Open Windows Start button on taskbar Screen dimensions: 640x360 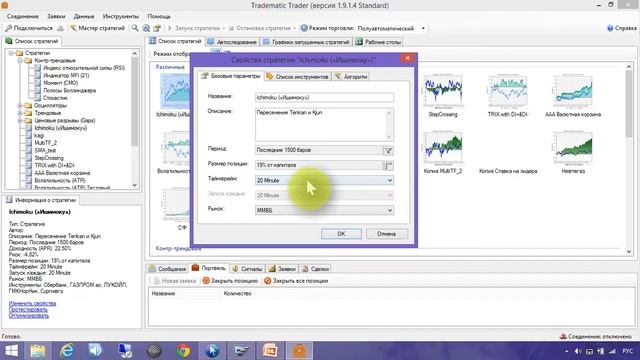11,351
